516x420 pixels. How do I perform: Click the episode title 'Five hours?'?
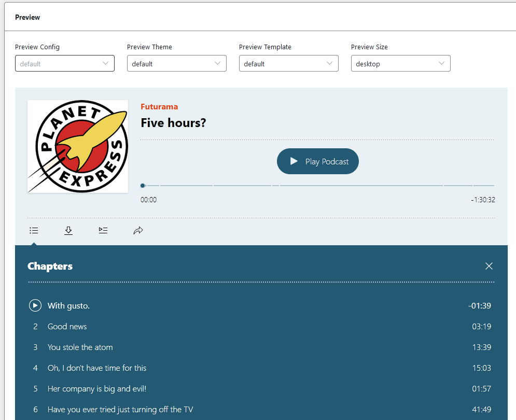[173, 123]
